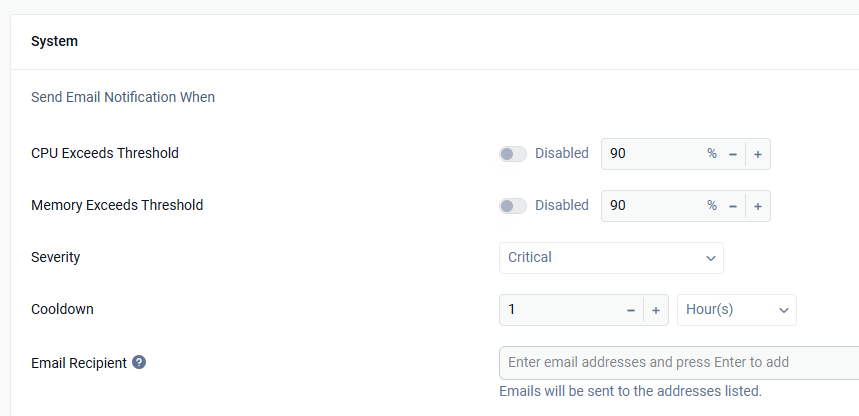This screenshot has width=859, height=416.
Task: Increase Memory threshold with plus icon
Action: click(758, 206)
